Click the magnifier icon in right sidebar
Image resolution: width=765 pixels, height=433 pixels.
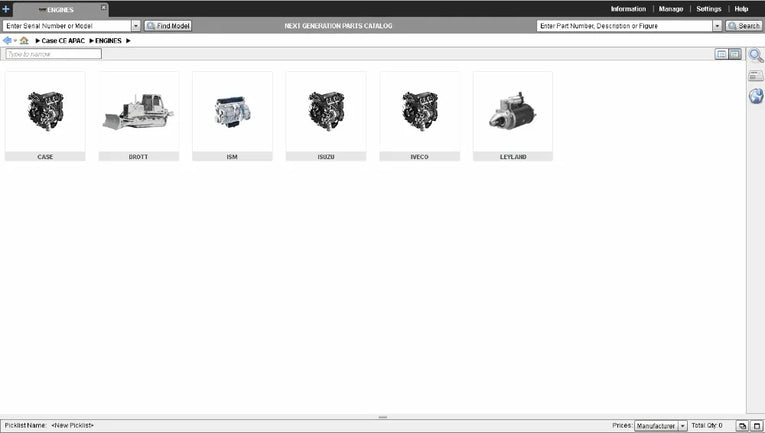[756, 56]
